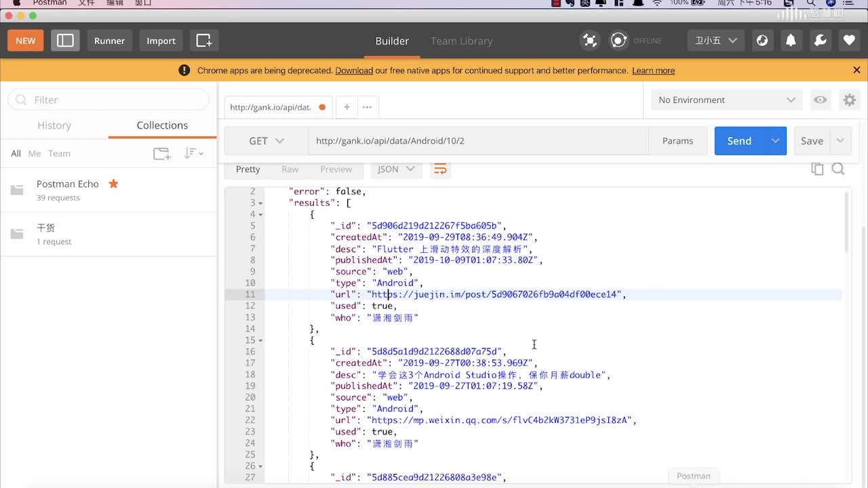Save the request
Viewport: 868px width, 488px height.
tap(812, 141)
